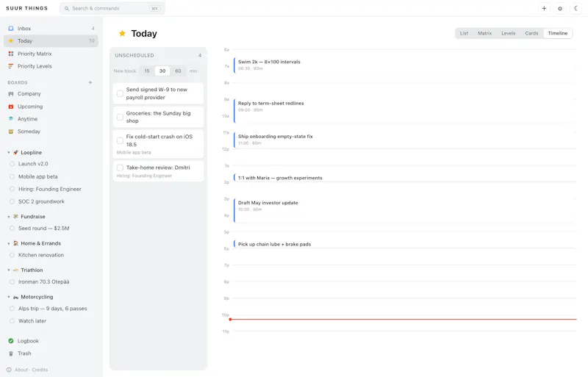Check off Take-home review: Dmitri

(120, 168)
